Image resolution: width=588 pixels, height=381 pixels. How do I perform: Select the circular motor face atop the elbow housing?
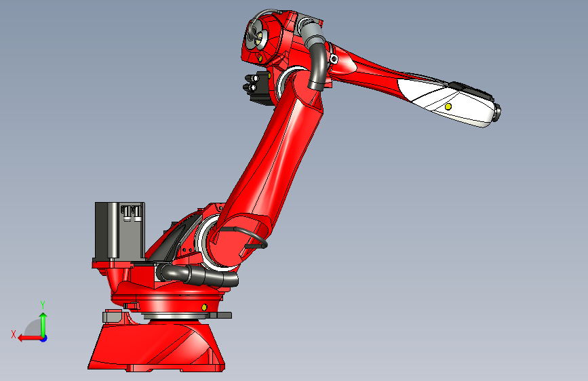(x=257, y=35)
